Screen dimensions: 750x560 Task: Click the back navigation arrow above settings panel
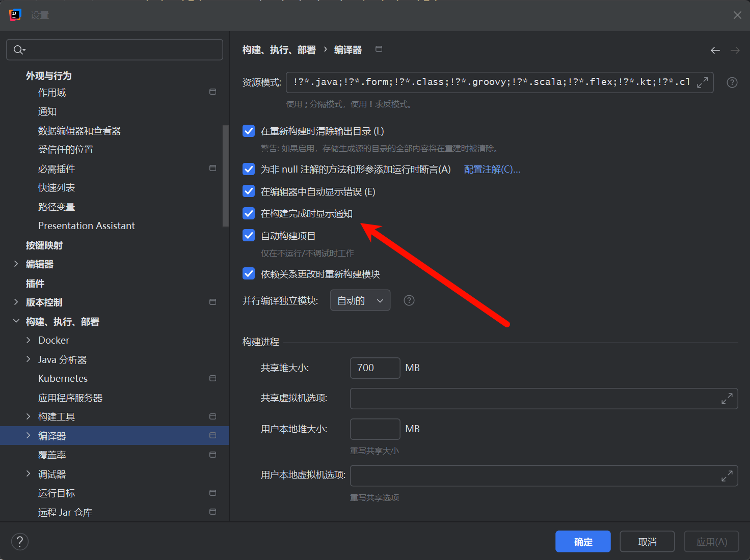click(715, 50)
